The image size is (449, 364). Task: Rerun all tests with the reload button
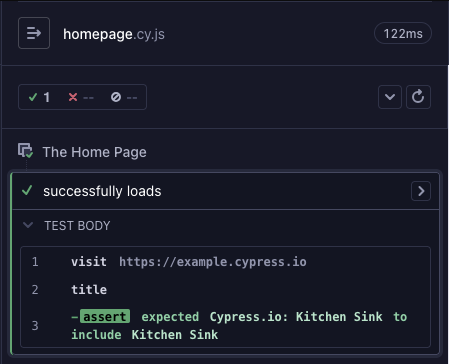pos(418,97)
